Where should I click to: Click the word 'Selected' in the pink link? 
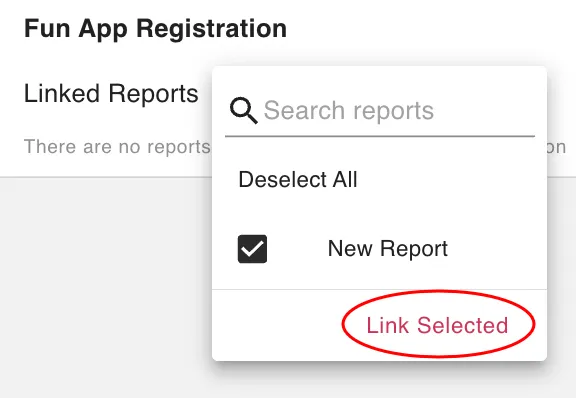(x=462, y=325)
